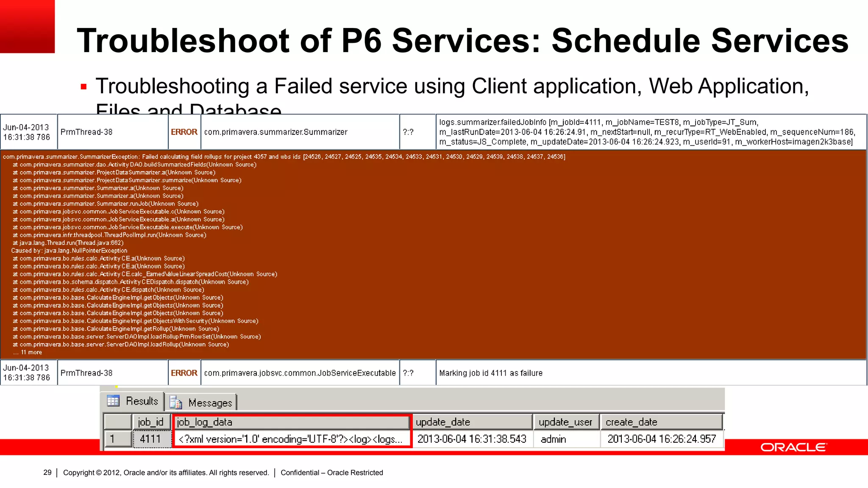Click the CalculateEngineImpl.getRollup stack line
868x488 pixels.
coord(116,329)
